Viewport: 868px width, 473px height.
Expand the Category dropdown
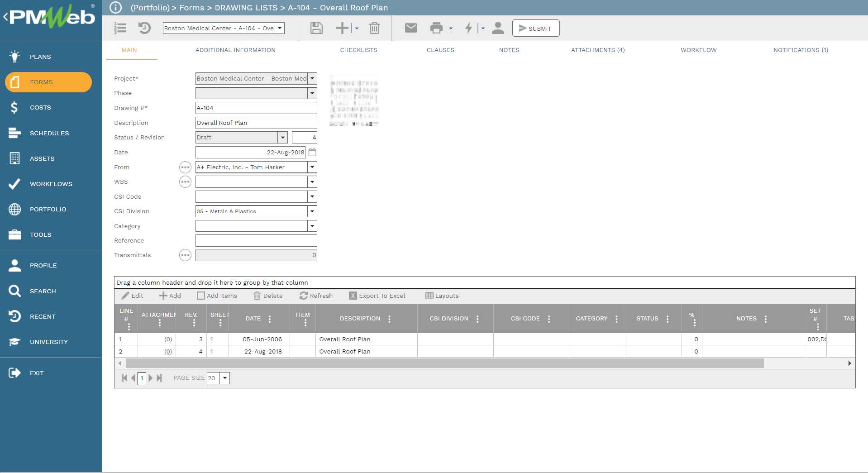click(x=312, y=226)
